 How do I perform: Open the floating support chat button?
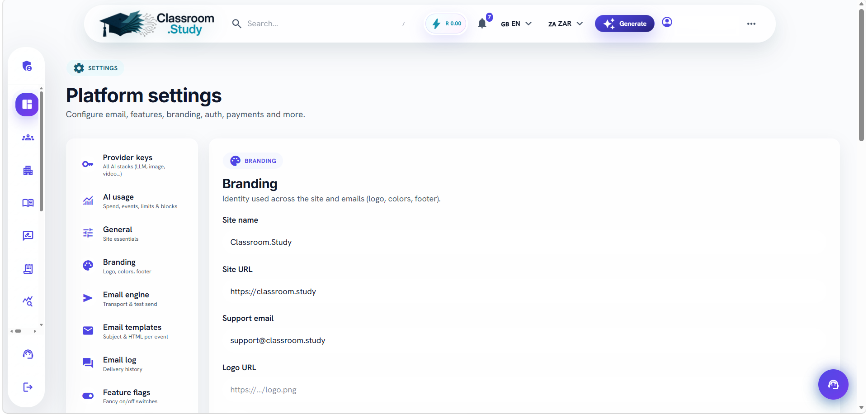pyautogui.click(x=833, y=385)
